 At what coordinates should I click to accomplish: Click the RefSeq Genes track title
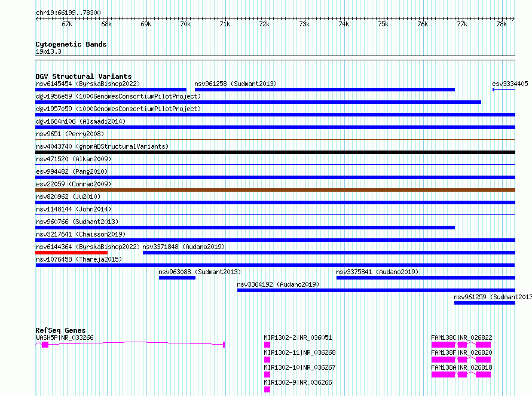tap(60, 330)
